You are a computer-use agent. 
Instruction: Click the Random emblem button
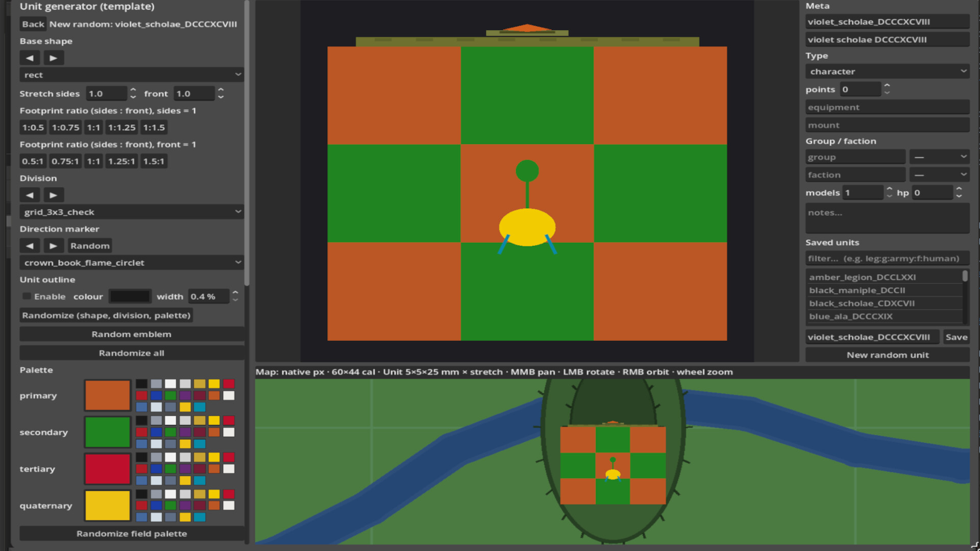coord(132,334)
